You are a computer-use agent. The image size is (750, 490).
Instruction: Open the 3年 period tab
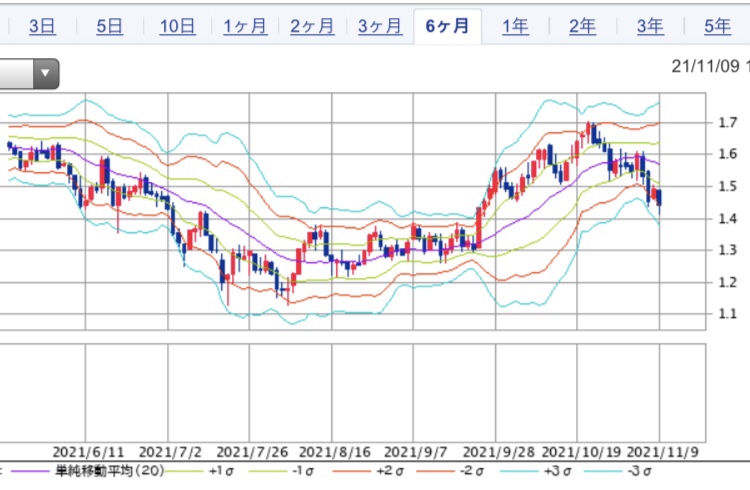(649, 27)
